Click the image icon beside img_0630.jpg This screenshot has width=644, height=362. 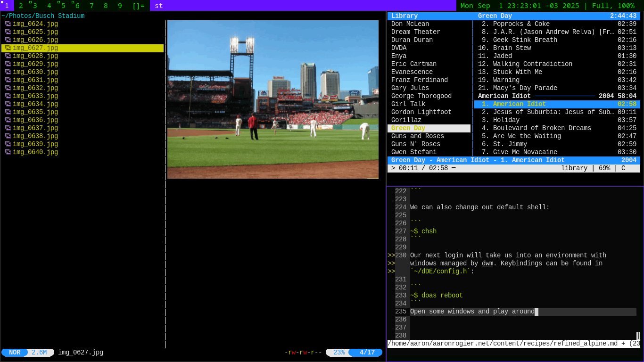coord(8,72)
